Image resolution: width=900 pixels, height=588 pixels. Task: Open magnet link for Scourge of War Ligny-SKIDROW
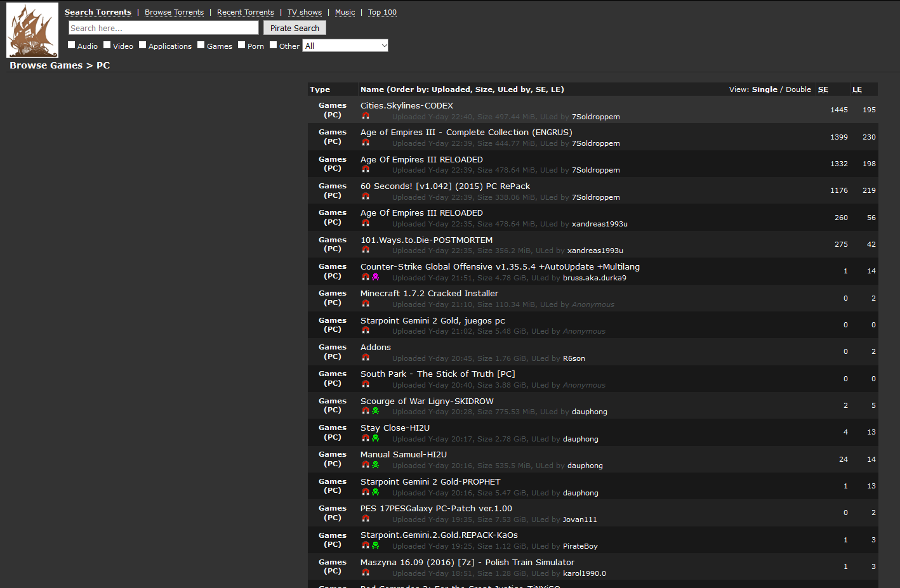tap(366, 411)
